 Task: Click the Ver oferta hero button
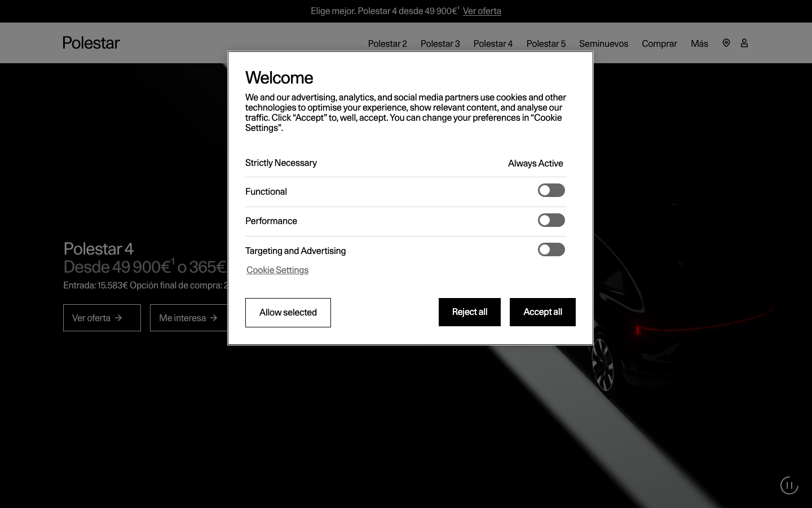click(102, 318)
